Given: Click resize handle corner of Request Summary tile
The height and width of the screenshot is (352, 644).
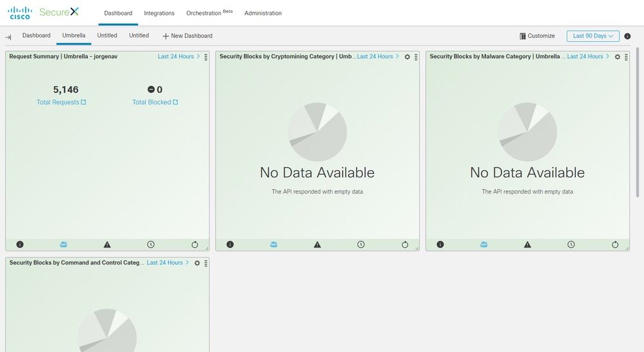Looking at the screenshot, I should point(206,248).
